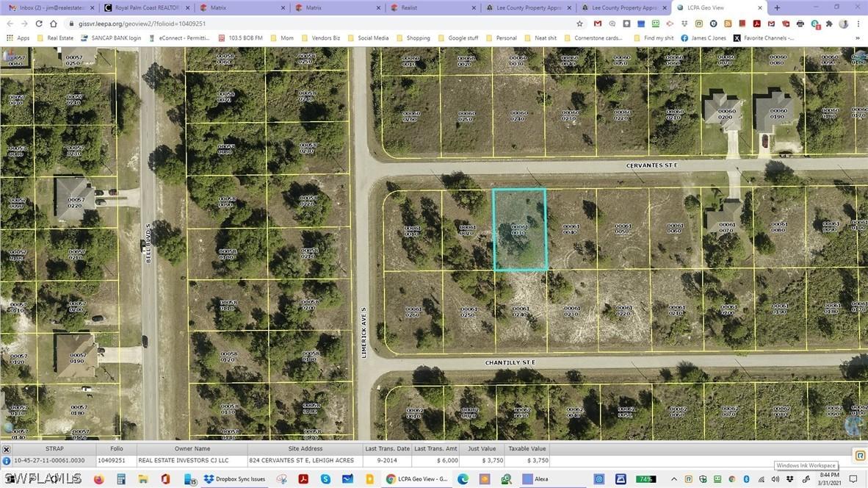Toggle the bookmark star in the address bar
Screen dimensions: 868x488
click(579, 23)
